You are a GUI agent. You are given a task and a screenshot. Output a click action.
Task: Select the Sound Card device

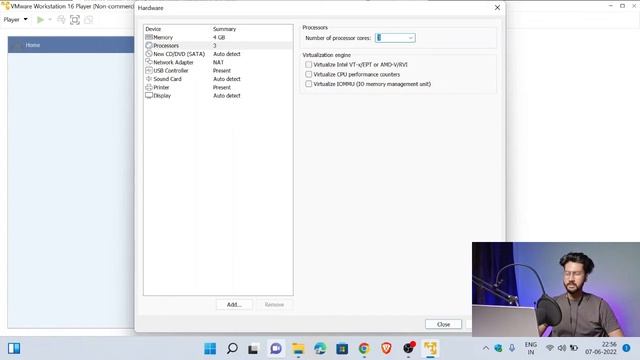pyautogui.click(x=218, y=79)
